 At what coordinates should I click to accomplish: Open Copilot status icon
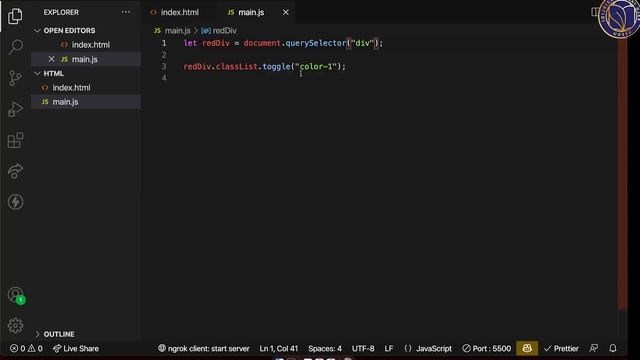527,349
